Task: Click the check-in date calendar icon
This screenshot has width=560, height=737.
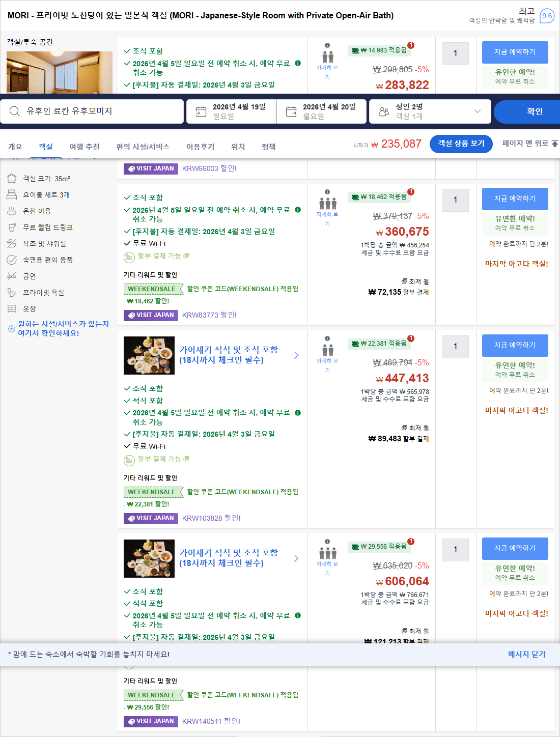Action: pos(201,111)
